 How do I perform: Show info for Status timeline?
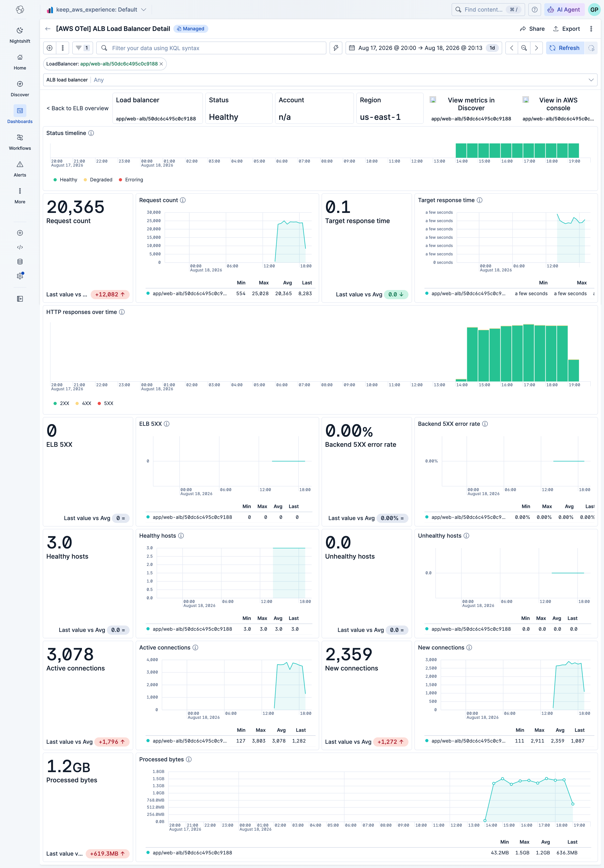(x=91, y=133)
